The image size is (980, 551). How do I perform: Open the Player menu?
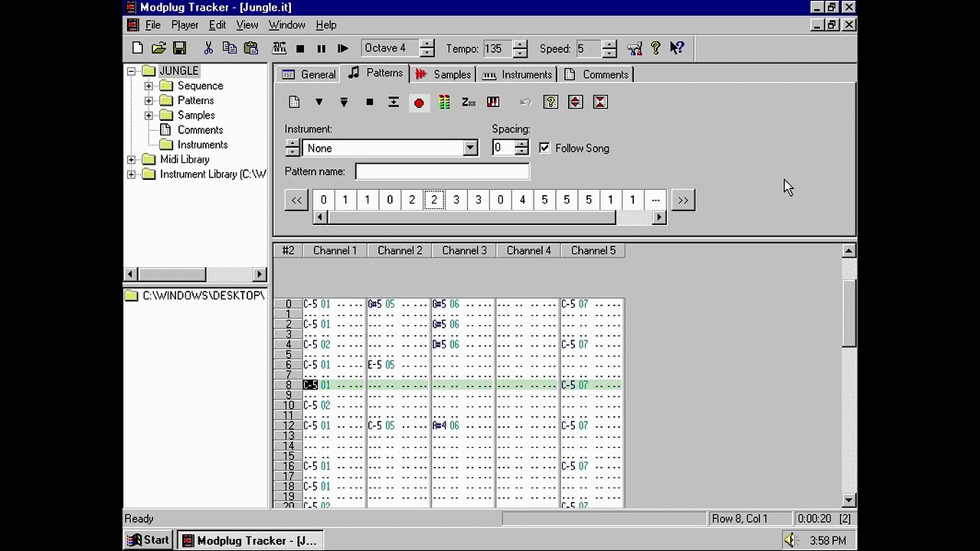click(x=185, y=24)
